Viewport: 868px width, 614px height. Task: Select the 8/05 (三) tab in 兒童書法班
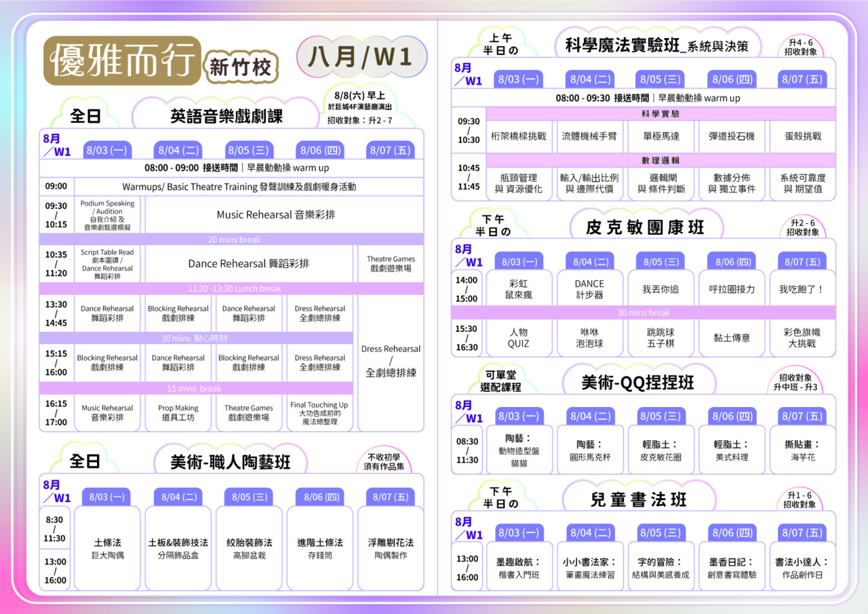(661, 533)
